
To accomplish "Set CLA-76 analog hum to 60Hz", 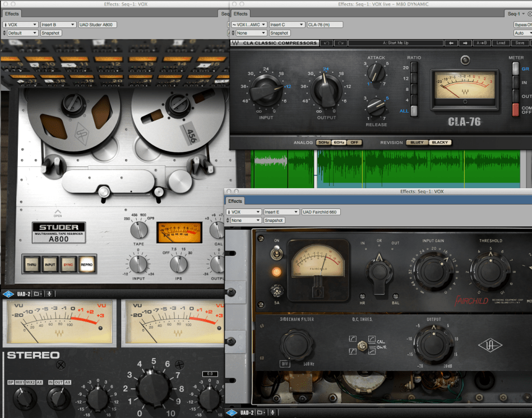I will [339, 142].
